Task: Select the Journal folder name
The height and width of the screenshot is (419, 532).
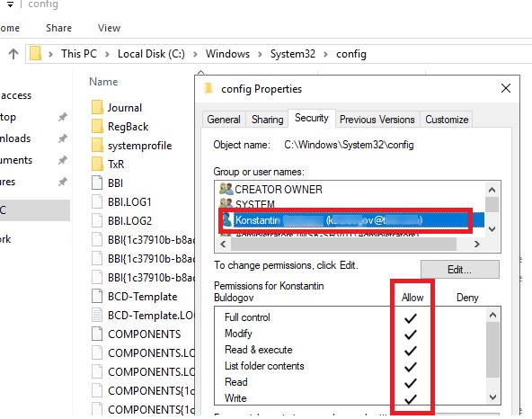Action: [x=125, y=108]
